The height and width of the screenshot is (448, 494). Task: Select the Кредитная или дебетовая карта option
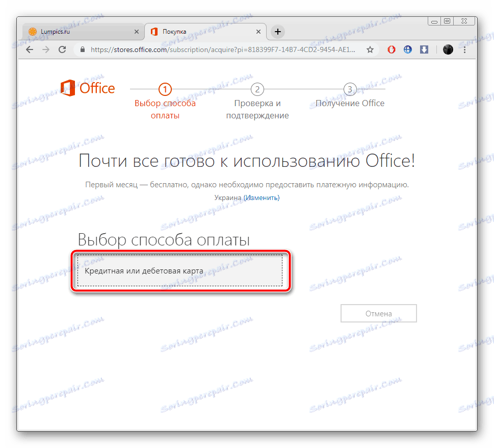pyautogui.click(x=181, y=271)
